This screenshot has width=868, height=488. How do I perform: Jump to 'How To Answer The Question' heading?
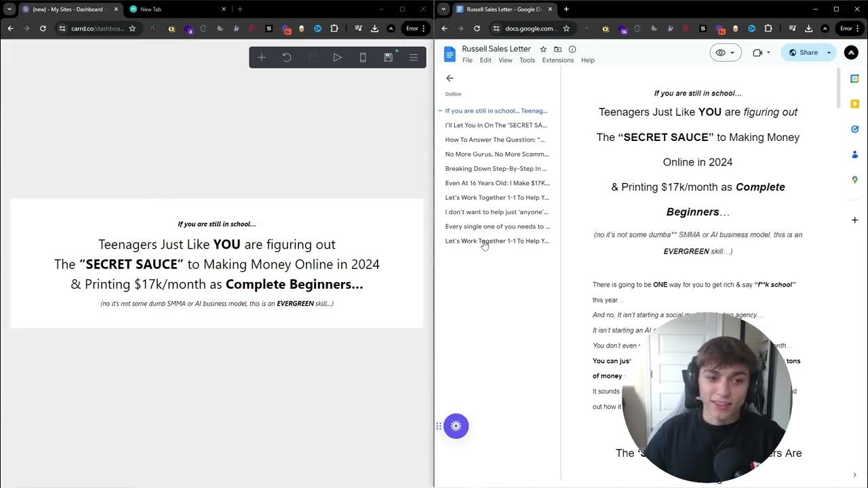495,140
